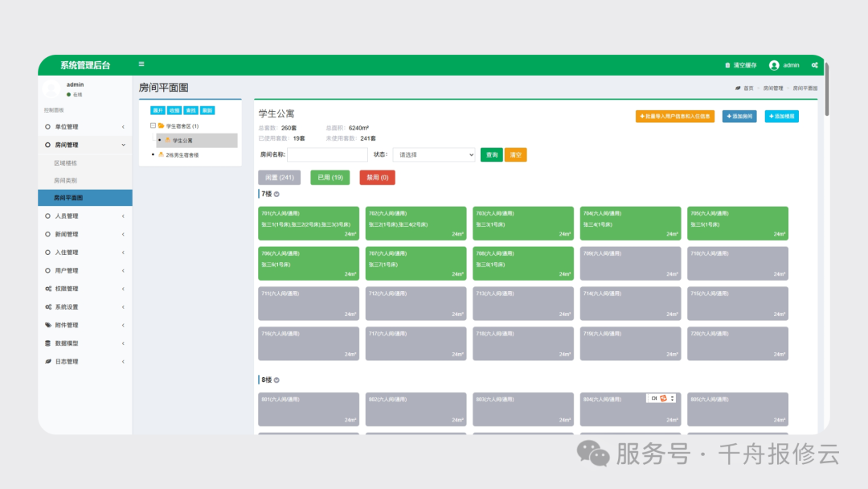
Task: Click the 清空缓存 trash icon
Action: (x=728, y=65)
